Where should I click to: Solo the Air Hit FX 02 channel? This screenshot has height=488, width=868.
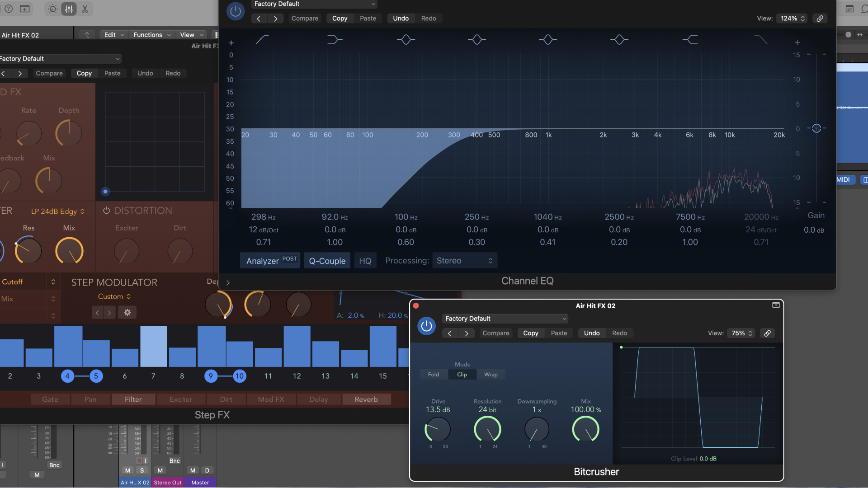142,470
